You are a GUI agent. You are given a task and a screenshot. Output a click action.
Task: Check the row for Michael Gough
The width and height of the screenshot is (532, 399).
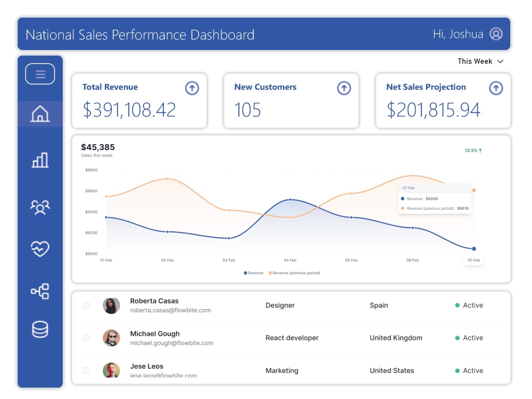[x=86, y=337]
